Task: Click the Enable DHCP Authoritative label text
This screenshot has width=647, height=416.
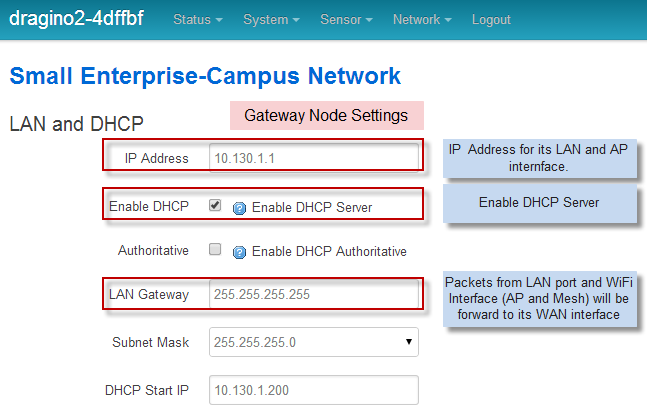Action: (329, 251)
